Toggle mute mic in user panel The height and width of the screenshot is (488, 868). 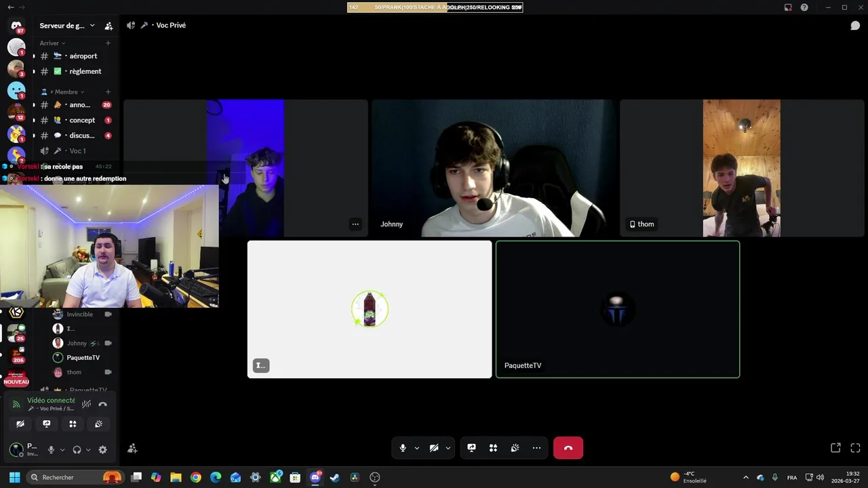[x=51, y=449]
